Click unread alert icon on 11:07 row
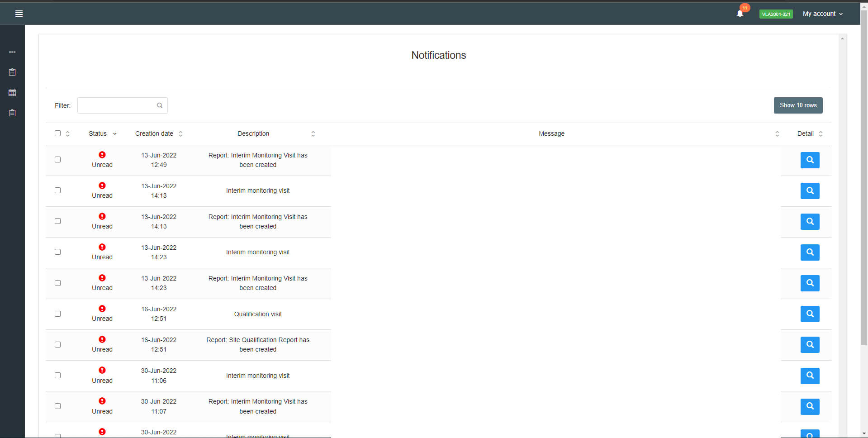 click(x=102, y=401)
